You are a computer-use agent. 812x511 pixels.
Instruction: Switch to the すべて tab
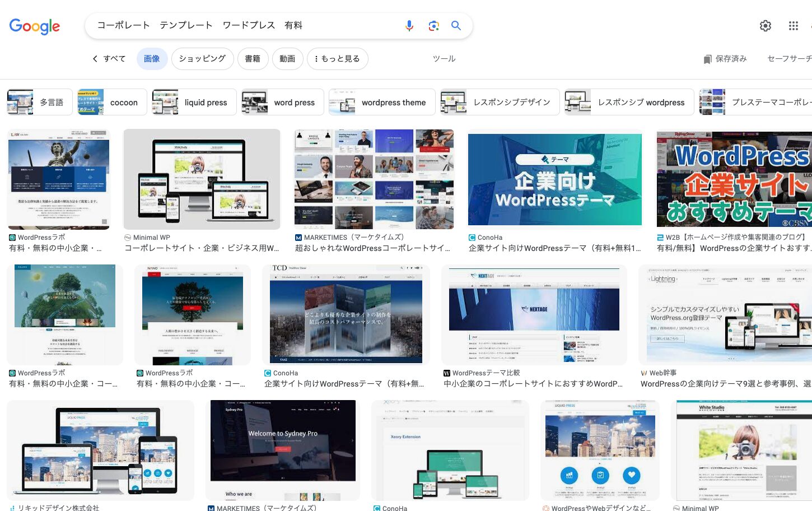click(x=114, y=58)
